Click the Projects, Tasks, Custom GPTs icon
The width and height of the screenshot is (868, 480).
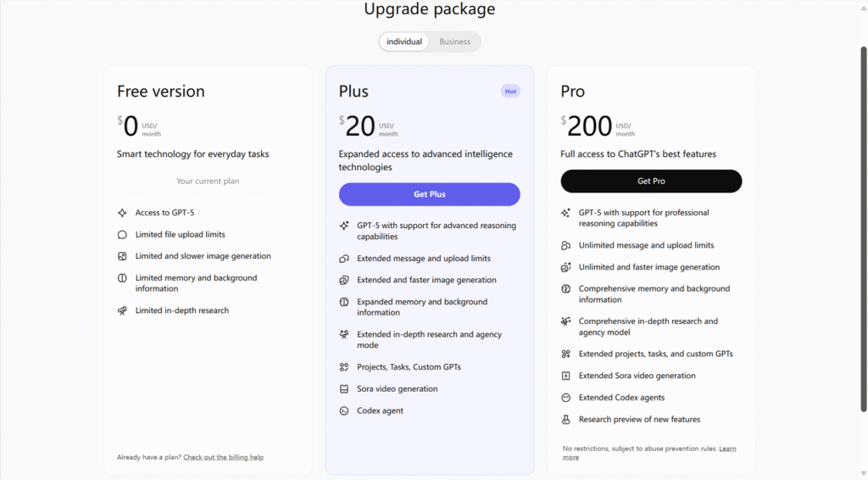click(344, 367)
